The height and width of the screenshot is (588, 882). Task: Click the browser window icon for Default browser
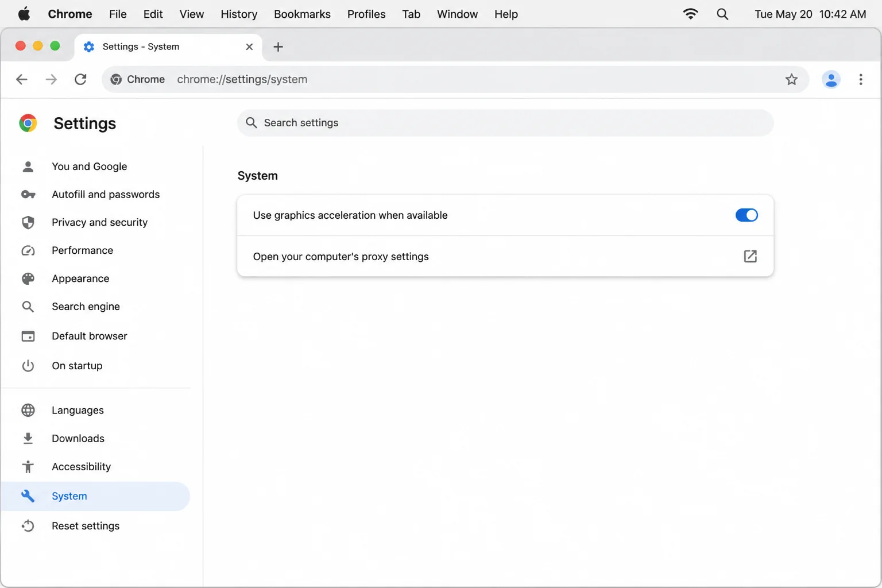click(x=28, y=336)
